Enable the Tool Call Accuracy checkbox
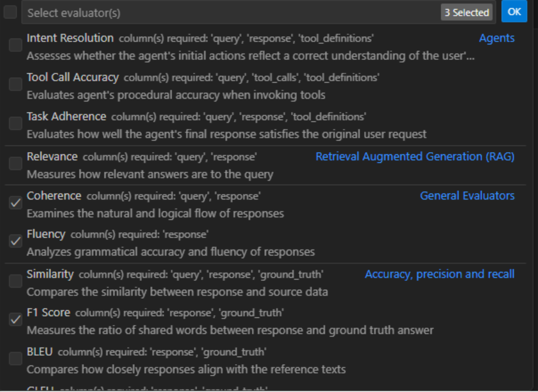Viewport: 538px width, 392px height. (15, 84)
